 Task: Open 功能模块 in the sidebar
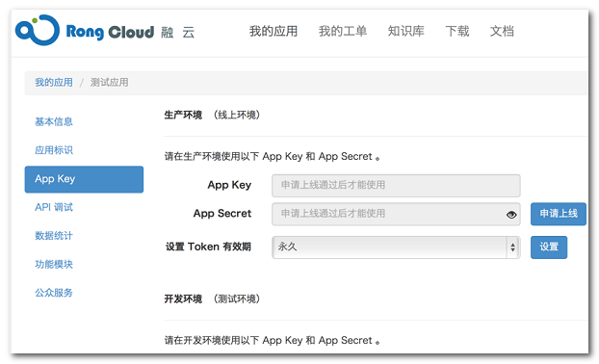pos(54,264)
